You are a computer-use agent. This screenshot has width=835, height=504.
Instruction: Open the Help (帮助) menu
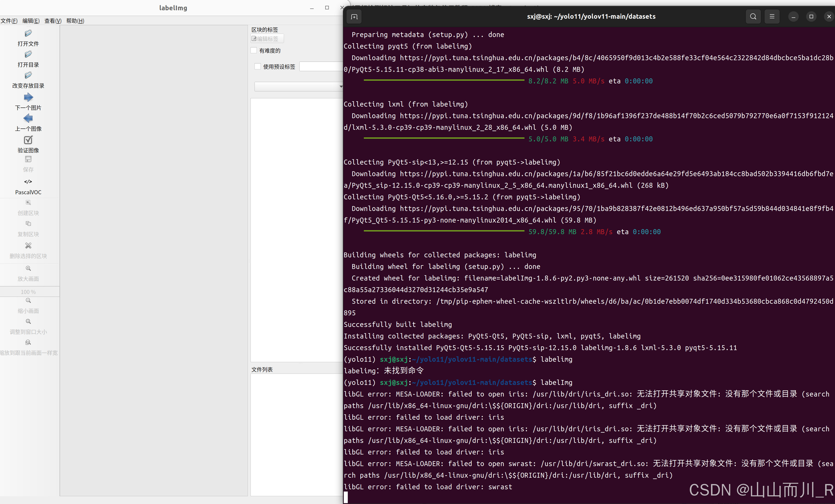[x=75, y=21]
